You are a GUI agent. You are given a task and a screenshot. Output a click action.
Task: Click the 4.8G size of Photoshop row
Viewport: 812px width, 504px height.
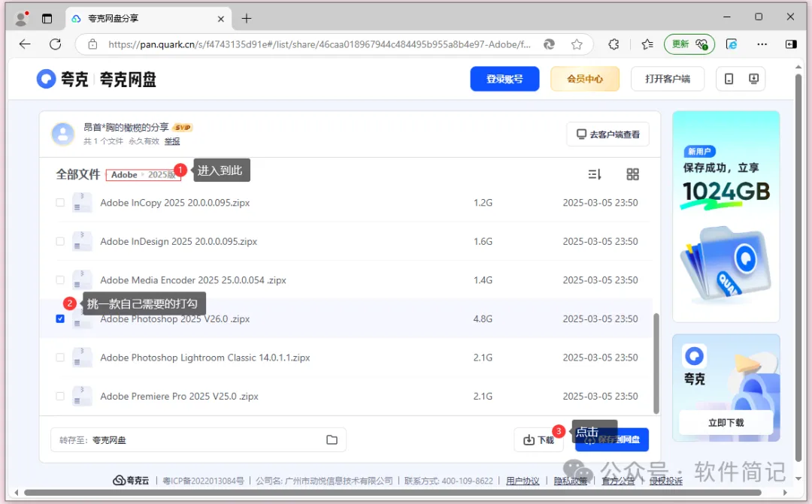[483, 318]
